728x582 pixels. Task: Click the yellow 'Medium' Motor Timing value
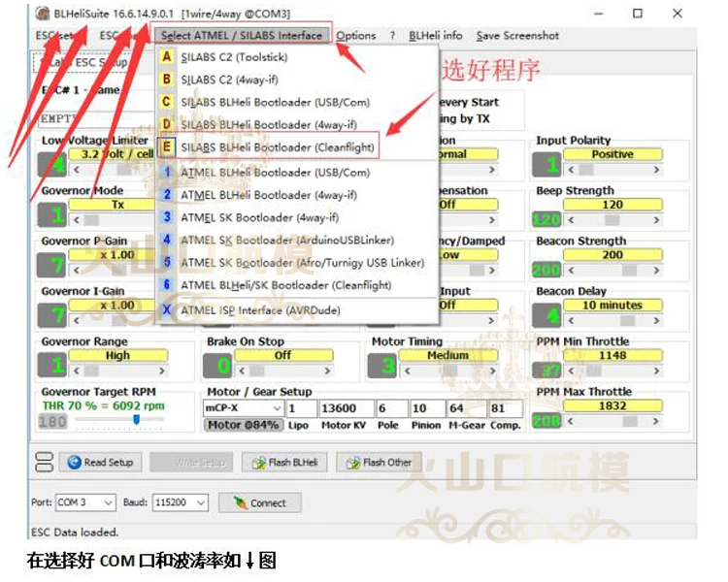447,356
